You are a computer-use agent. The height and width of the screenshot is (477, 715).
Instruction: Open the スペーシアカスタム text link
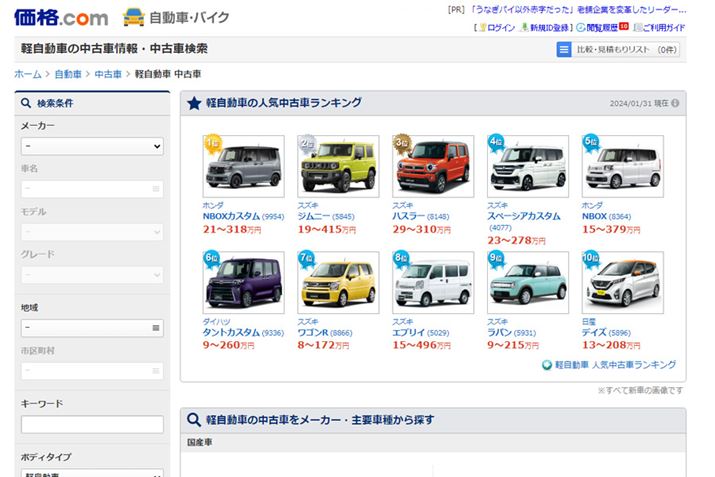pos(524,216)
